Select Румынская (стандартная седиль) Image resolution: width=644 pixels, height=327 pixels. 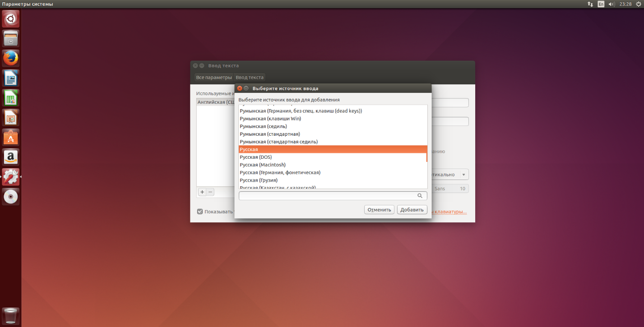[x=333, y=142]
